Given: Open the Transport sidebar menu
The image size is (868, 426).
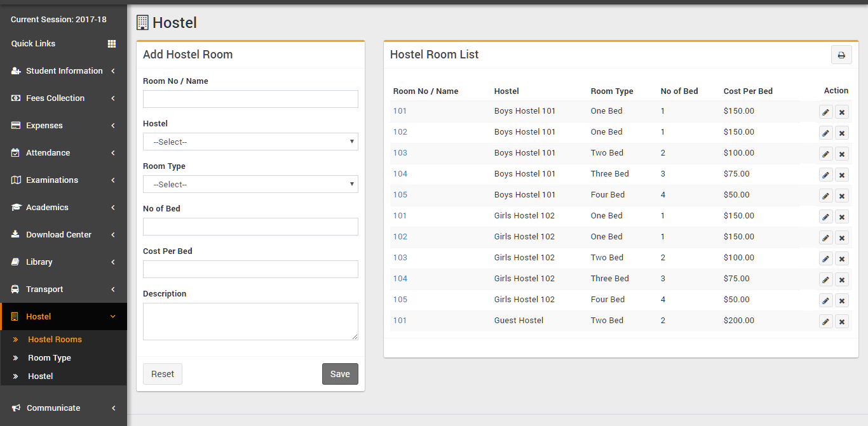Looking at the screenshot, I should 64,290.
